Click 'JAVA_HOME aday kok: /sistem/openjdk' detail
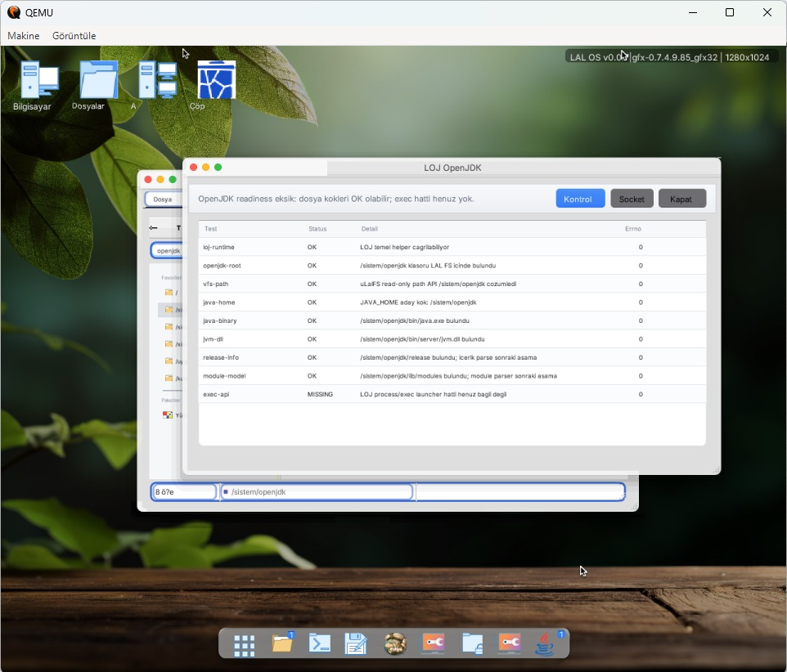This screenshot has height=672, width=787. (x=418, y=302)
